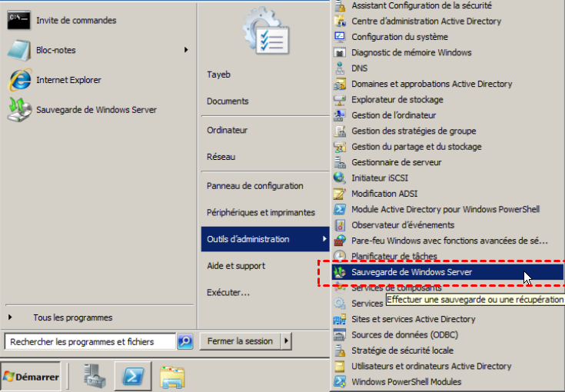Click the user account picture

coord(266,31)
